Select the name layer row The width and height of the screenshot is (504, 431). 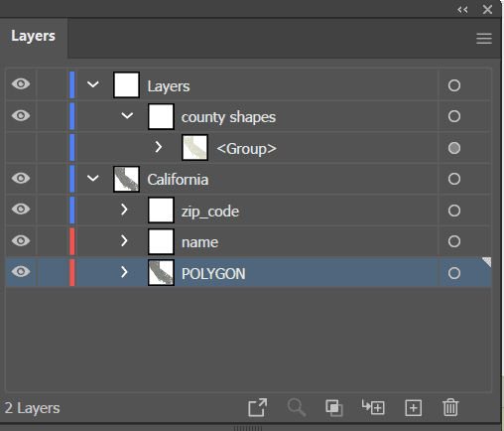tap(248, 241)
